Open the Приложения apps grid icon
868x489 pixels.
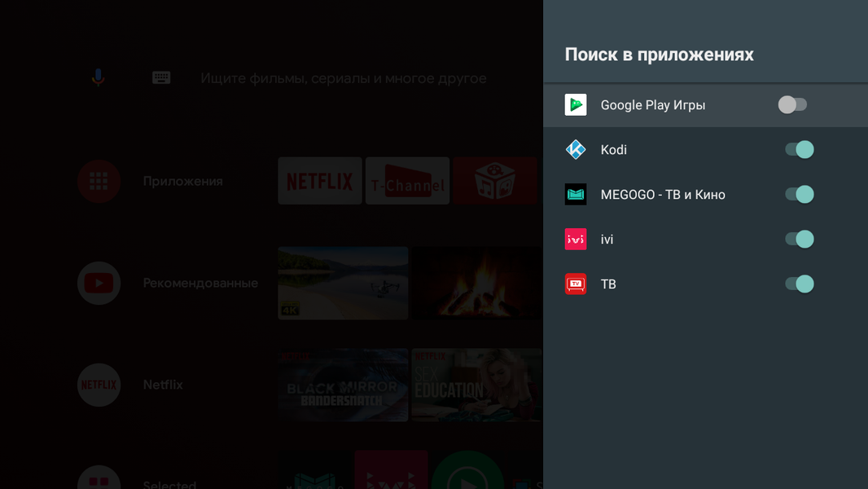pos(99,181)
